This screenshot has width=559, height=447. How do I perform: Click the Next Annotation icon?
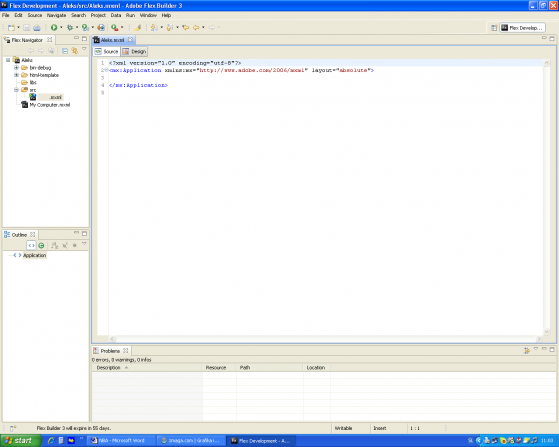click(154, 27)
